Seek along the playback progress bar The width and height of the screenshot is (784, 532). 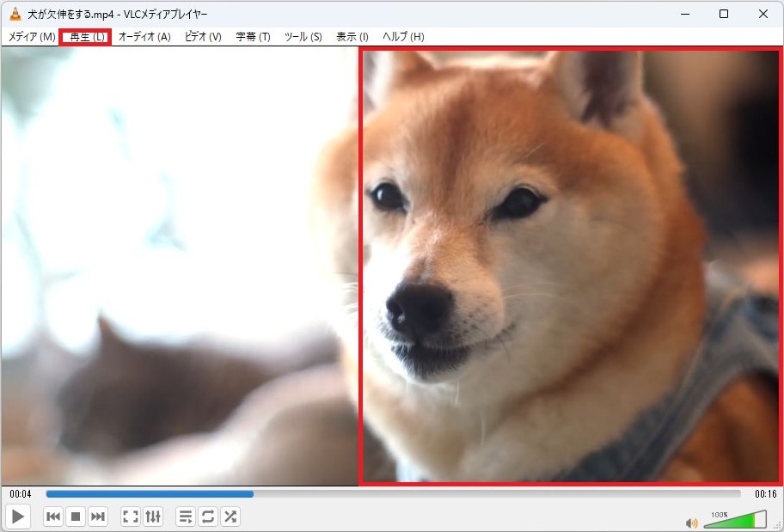[x=393, y=494]
